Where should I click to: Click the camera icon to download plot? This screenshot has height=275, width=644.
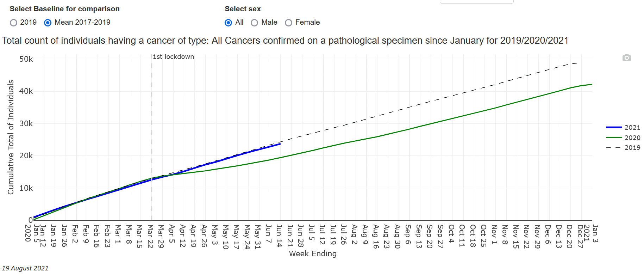(626, 58)
